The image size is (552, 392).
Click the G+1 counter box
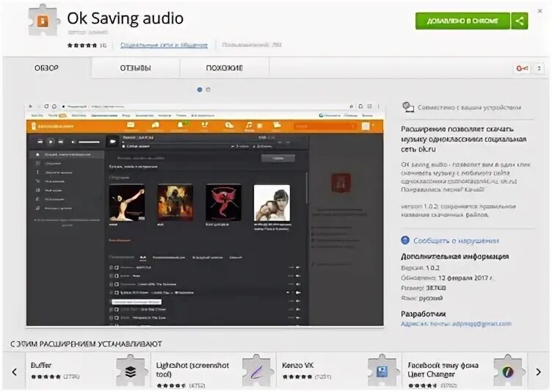click(x=539, y=68)
